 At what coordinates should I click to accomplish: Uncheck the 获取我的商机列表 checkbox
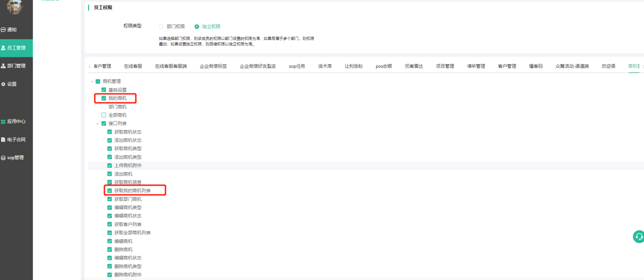tap(110, 191)
